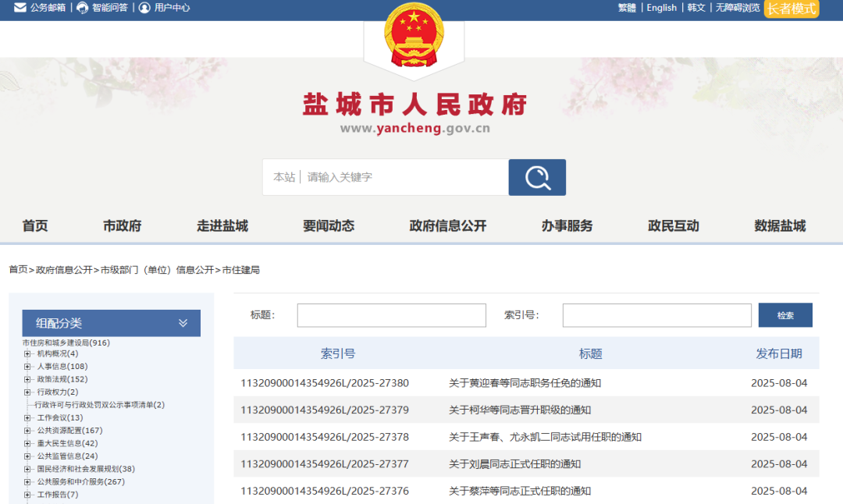Click the national emblem logo
The image size is (843, 504).
[x=414, y=35]
